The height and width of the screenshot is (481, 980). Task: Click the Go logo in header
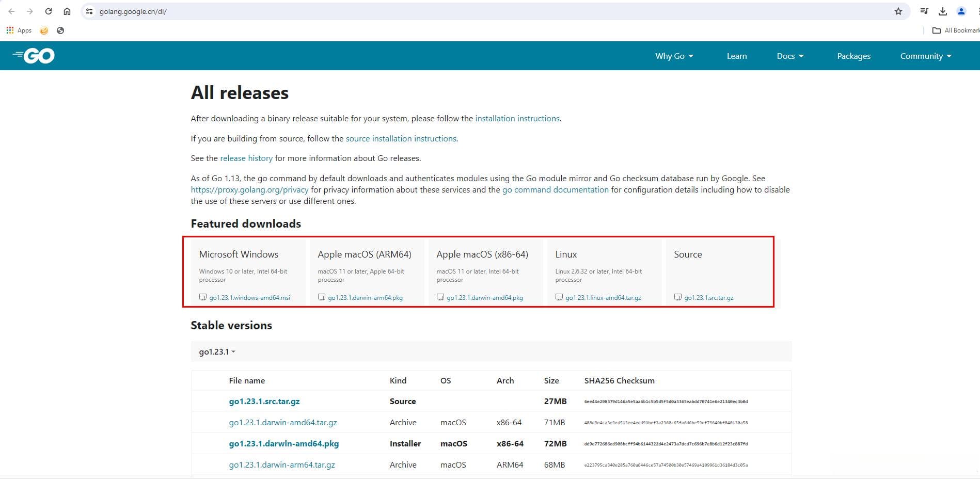click(34, 56)
